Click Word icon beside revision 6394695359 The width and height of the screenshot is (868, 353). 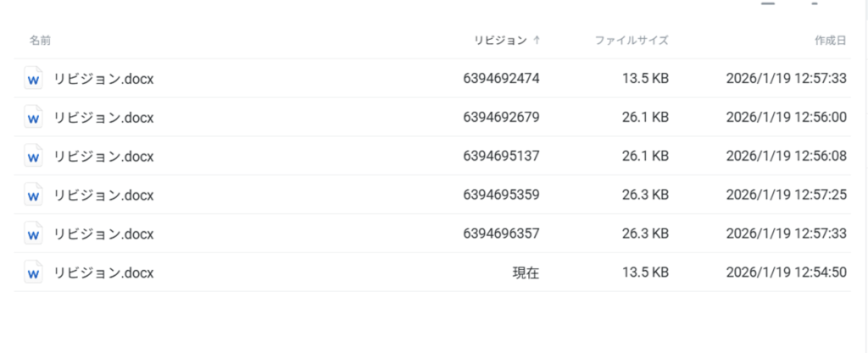34,195
